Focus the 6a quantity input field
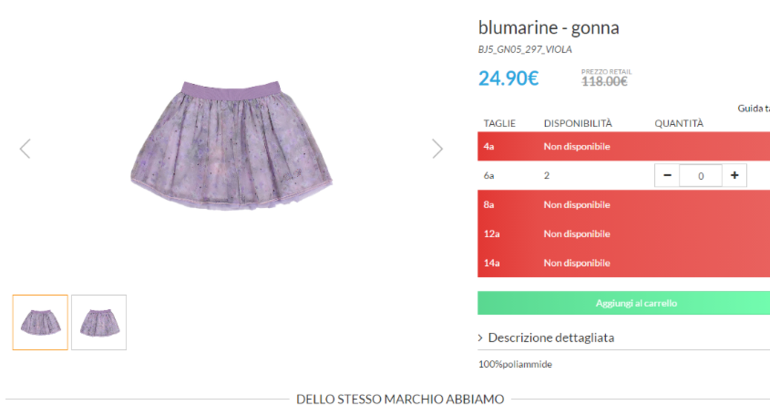The image size is (770, 405). (x=701, y=176)
